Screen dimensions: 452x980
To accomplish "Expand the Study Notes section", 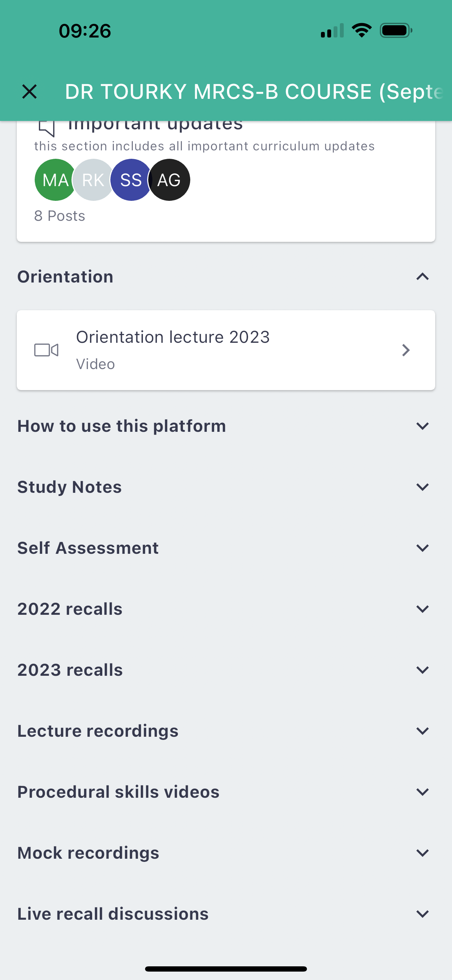I will pyautogui.click(x=422, y=487).
